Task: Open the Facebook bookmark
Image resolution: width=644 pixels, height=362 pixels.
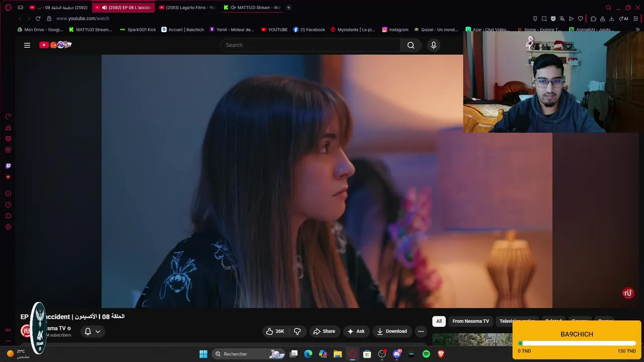Action: (x=309, y=30)
